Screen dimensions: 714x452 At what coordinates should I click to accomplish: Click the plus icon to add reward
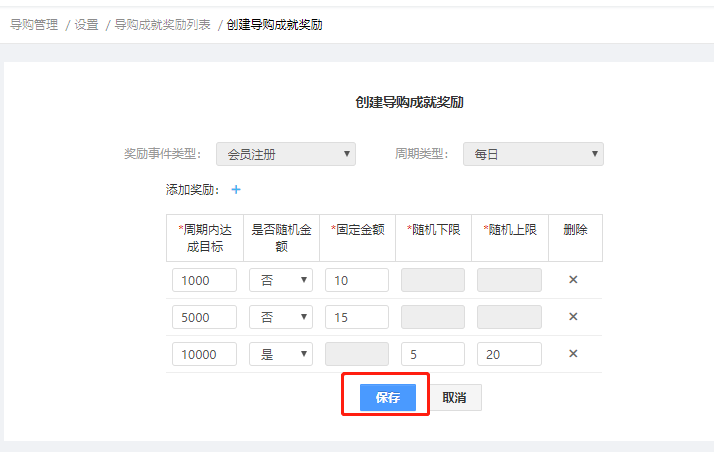pos(236,189)
